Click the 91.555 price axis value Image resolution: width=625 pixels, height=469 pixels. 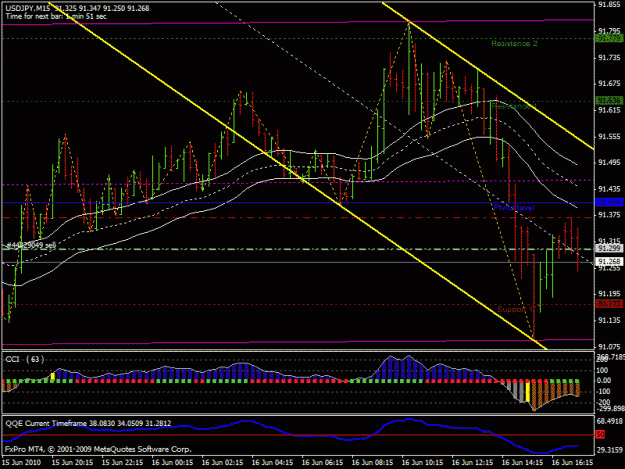[x=609, y=137]
